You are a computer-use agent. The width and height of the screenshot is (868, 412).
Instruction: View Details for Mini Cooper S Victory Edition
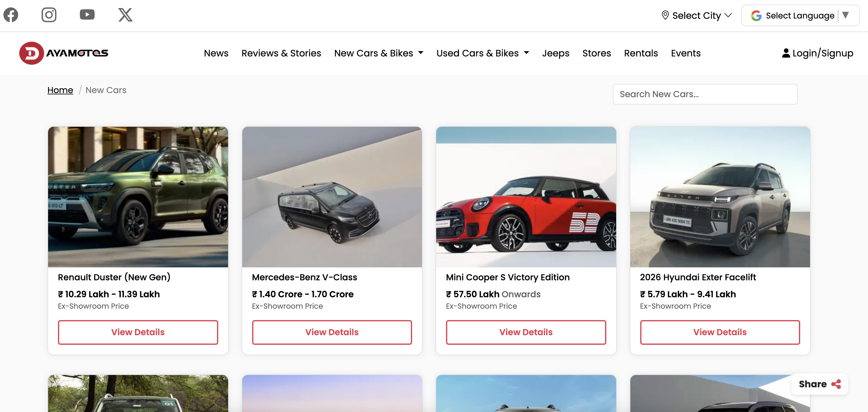[x=526, y=332]
